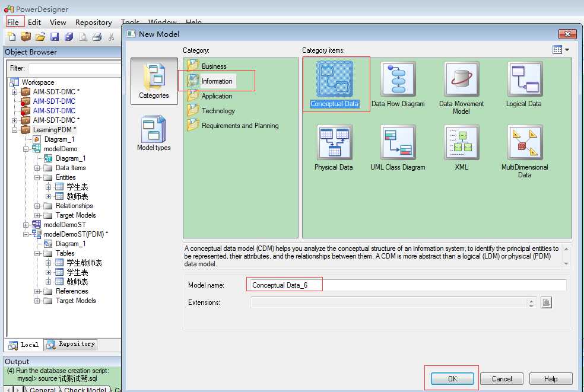Screen dimensions: 584x392
Task: Click the New Project toolbar icon
Action: (26, 37)
